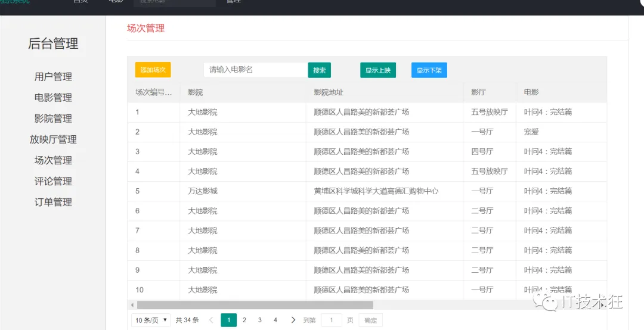Focus the 到第 page number input
This screenshot has height=330, width=644.
[332, 320]
